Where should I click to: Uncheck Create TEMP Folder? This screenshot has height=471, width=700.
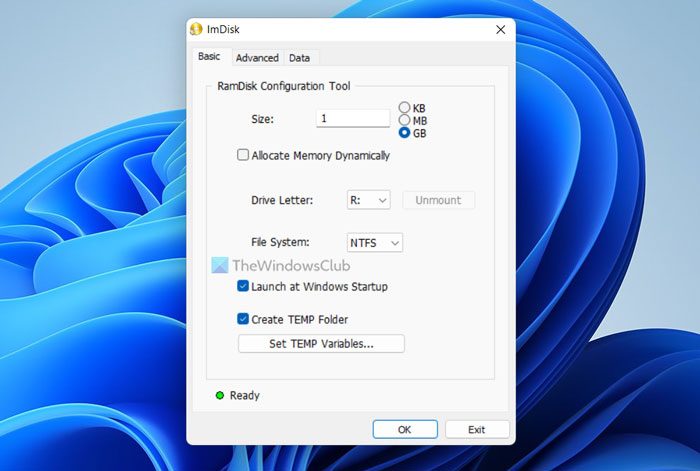pyautogui.click(x=242, y=319)
